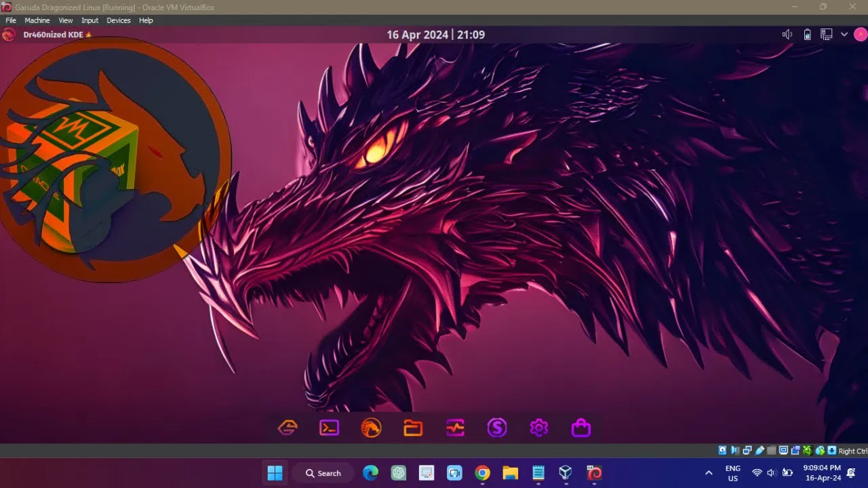Viewport: 868px width, 488px height.
Task: Click the keyboard capture arrow indicator
Action: tap(832, 451)
